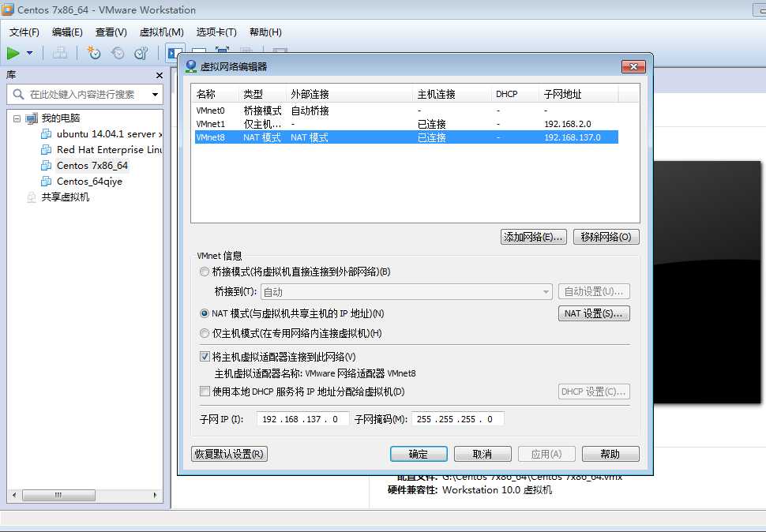Click the 添加网络(E)... button
766x532 pixels.
tap(534, 238)
